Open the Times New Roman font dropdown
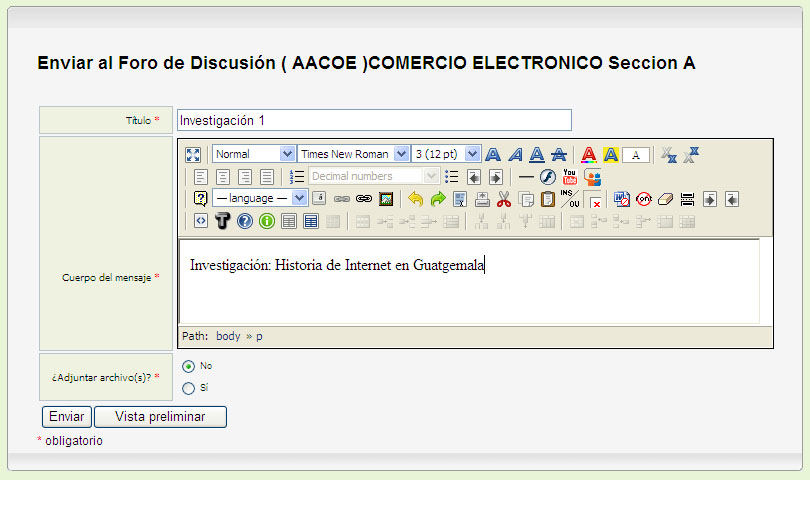This screenshot has height=514, width=810. click(x=354, y=154)
